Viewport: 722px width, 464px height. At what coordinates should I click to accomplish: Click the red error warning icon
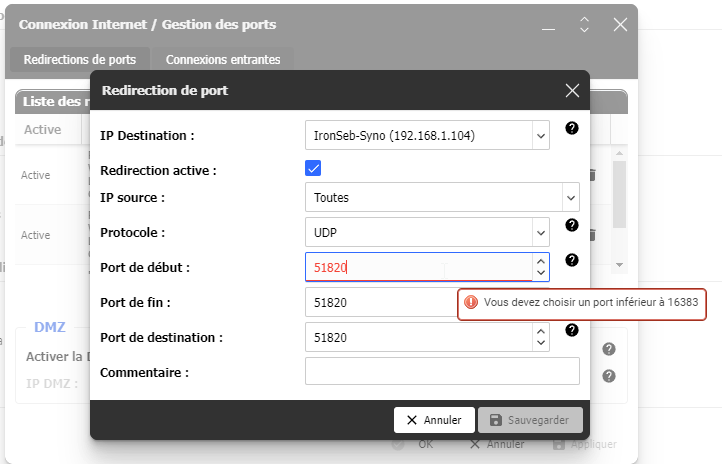tap(471, 302)
